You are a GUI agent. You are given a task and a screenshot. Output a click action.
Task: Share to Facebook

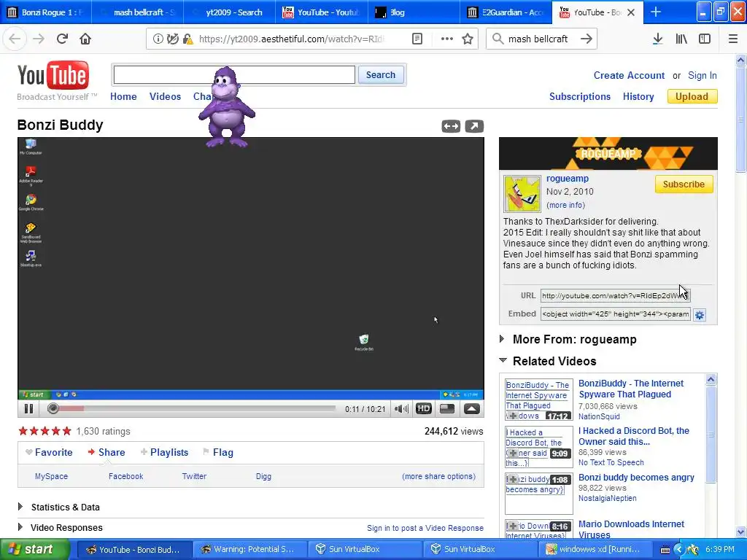click(x=125, y=476)
